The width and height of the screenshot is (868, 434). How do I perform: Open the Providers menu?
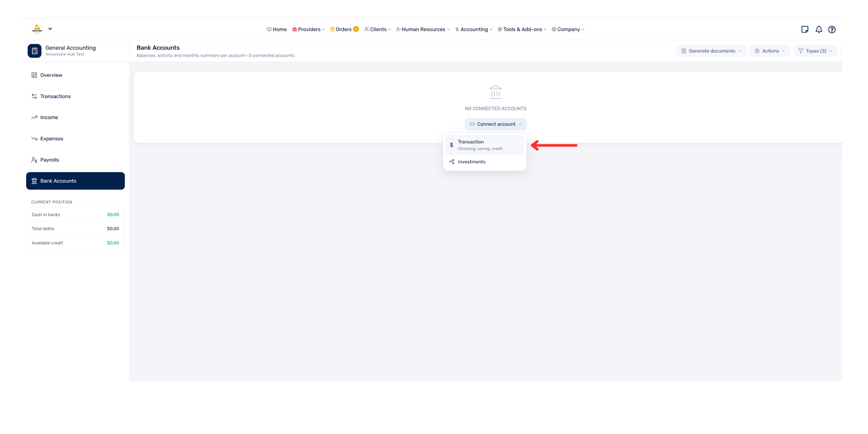309,29
